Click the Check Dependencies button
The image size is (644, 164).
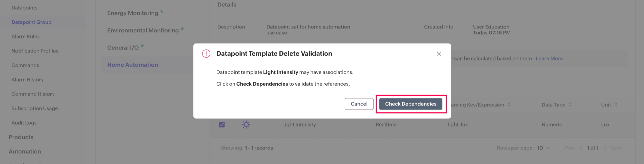pyautogui.click(x=410, y=104)
